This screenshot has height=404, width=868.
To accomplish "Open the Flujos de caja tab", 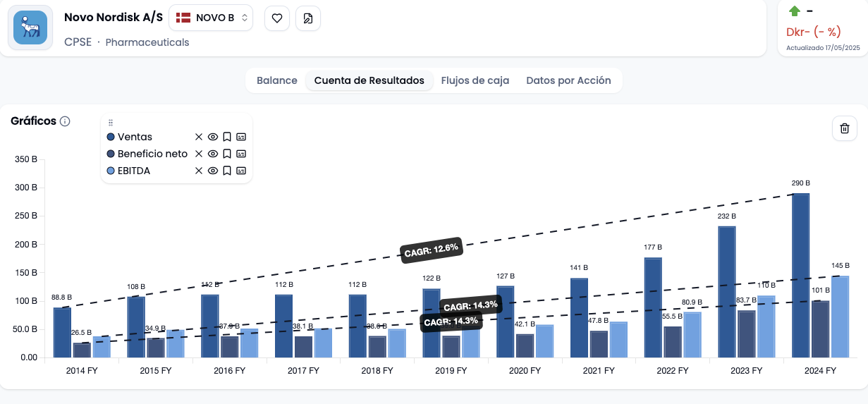I will [475, 80].
